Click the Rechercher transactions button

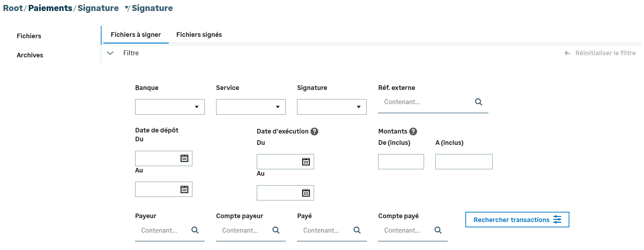pos(517,220)
